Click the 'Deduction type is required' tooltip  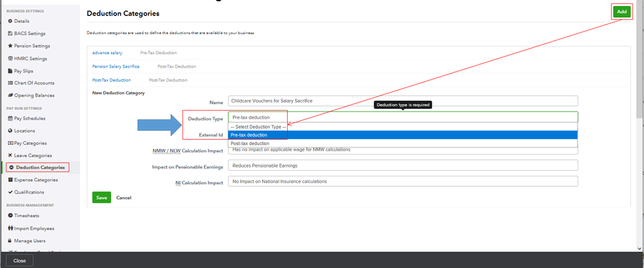coord(403,105)
